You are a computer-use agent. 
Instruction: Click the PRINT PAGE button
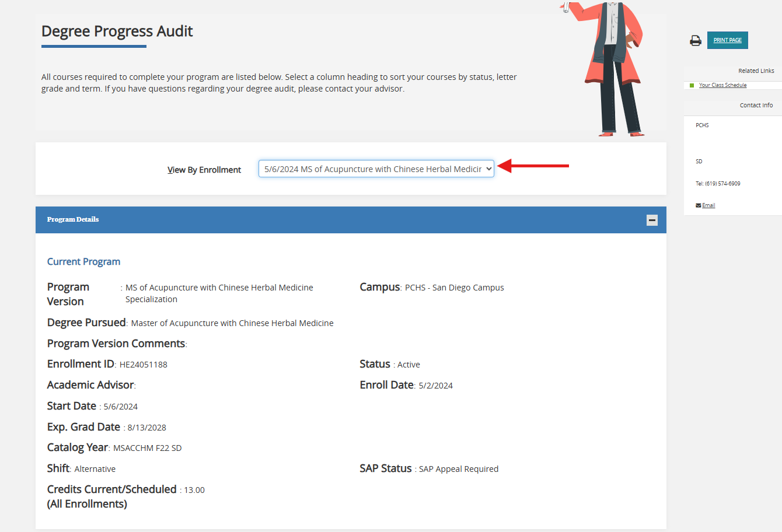pyautogui.click(x=727, y=40)
